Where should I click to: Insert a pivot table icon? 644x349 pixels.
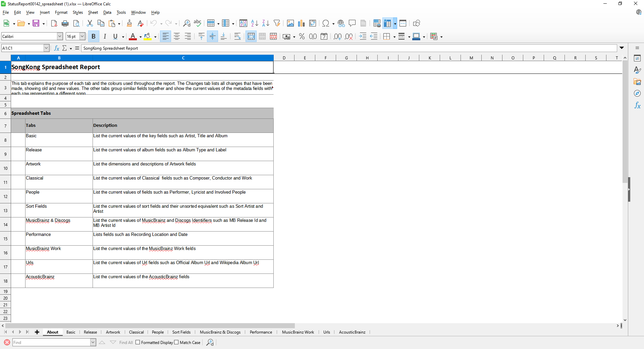pos(312,23)
